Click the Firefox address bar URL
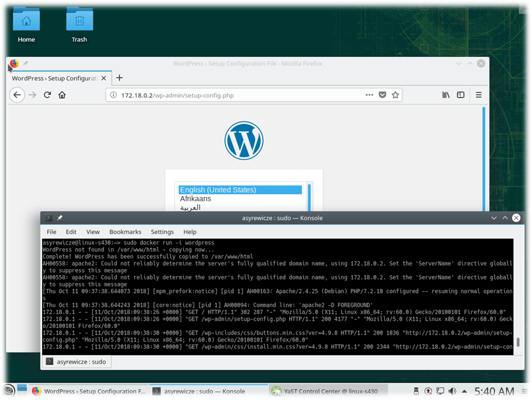The image size is (532, 400). (x=177, y=95)
